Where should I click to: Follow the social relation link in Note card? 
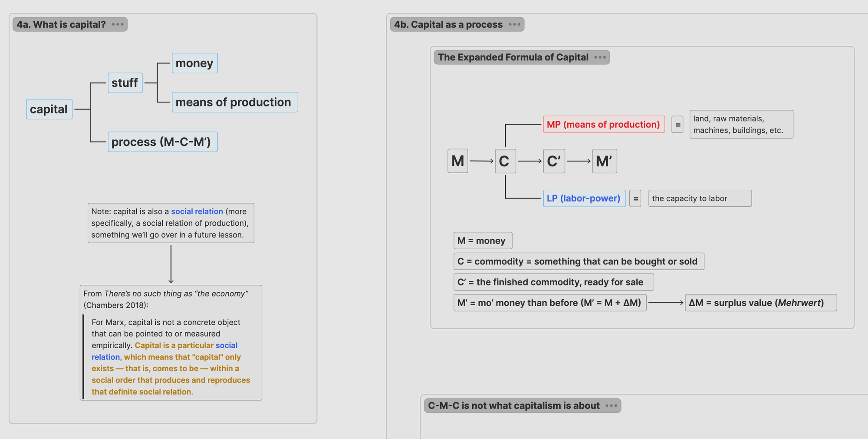point(197,211)
